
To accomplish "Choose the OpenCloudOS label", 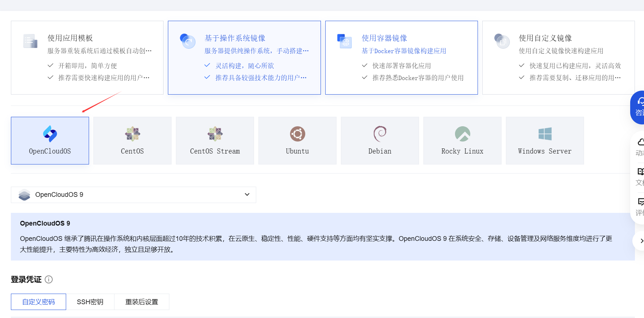I will 50,151.
